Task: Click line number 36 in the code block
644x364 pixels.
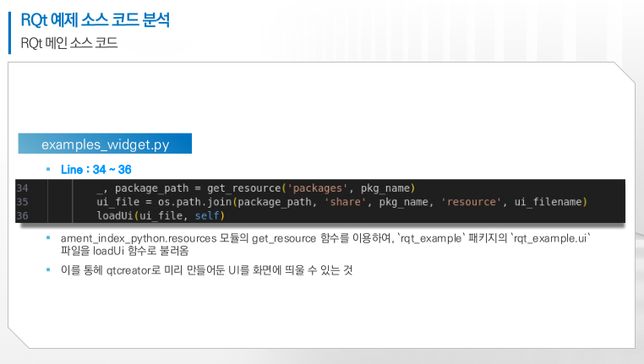Action: pos(22,215)
